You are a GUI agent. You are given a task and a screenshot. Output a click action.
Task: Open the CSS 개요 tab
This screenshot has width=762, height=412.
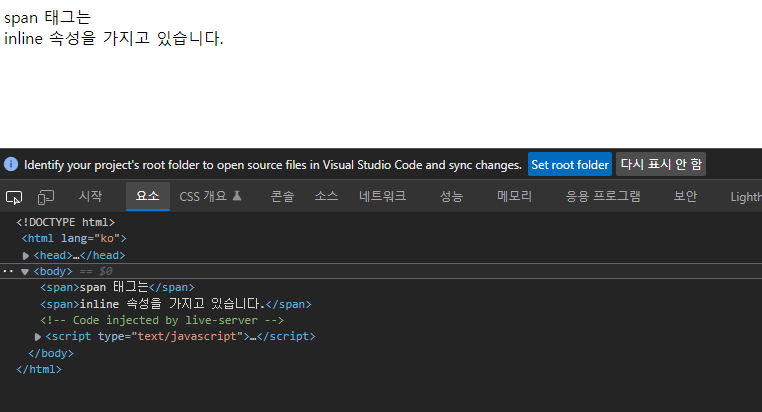(x=203, y=196)
